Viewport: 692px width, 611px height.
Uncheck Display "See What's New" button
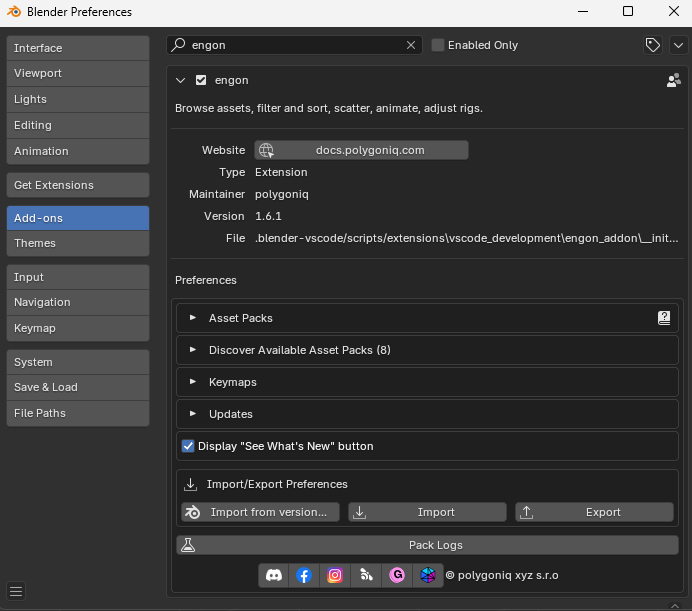pyautogui.click(x=188, y=446)
